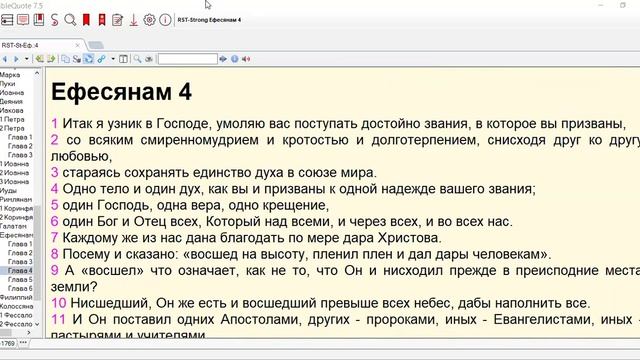This screenshot has width=640, height=360.
Task: Open the large magnifier search icon
Action: 70,20
